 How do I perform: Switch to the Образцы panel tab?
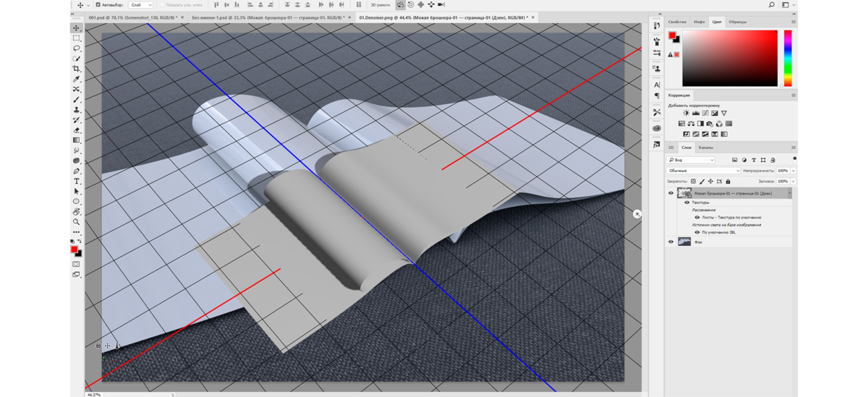(738, 22)
